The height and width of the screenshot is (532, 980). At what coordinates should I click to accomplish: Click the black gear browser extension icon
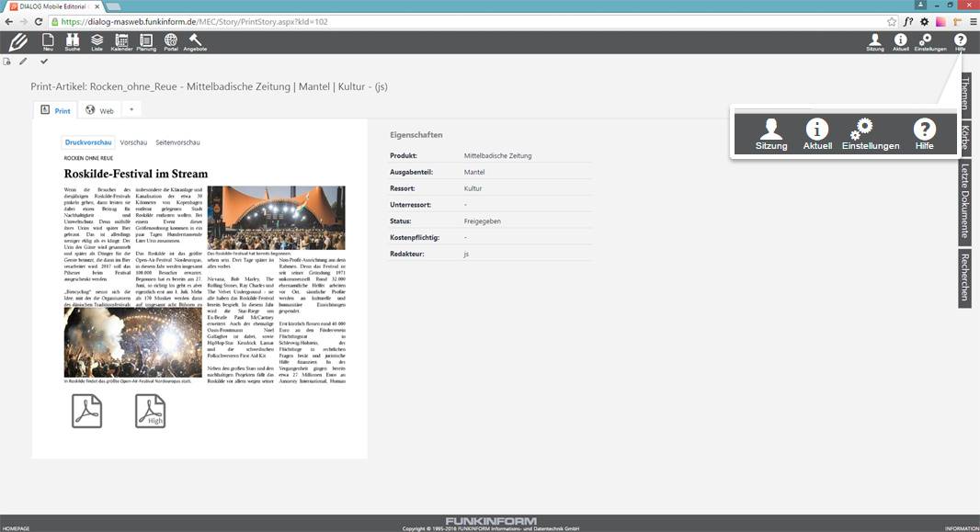[x=924, y=22]
